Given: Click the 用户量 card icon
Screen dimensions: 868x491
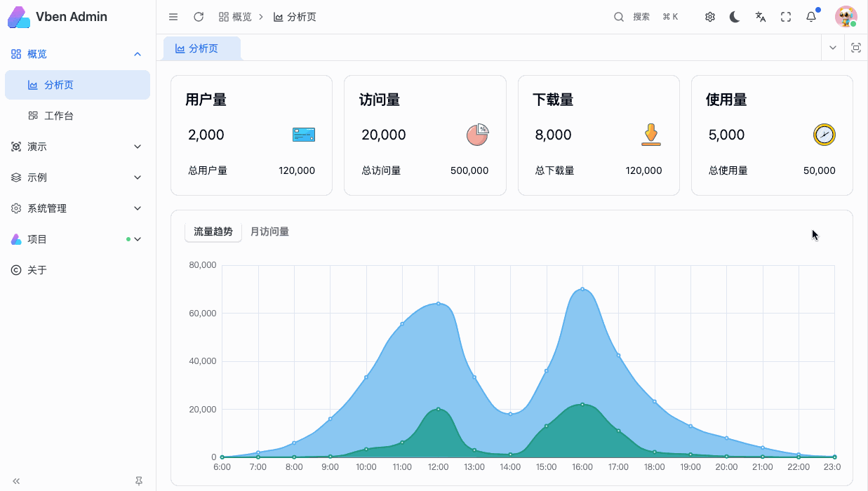Looking at the screenshot, I should 304,135.
